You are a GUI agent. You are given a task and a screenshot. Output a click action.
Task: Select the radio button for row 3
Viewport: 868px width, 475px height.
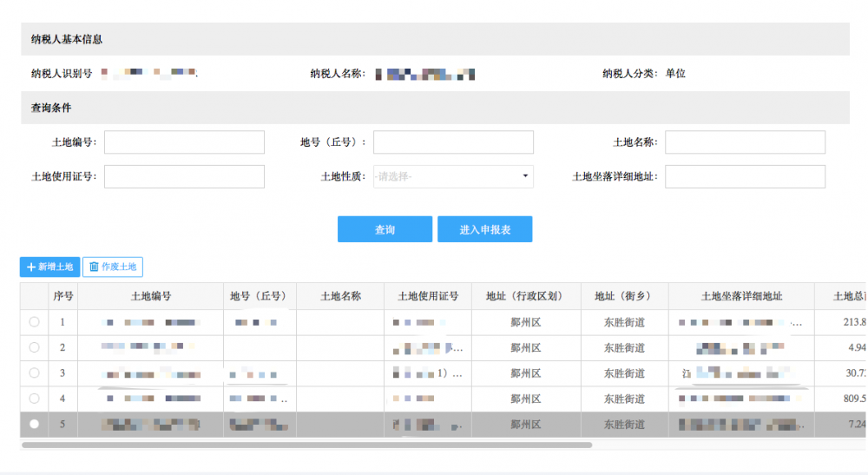pyautogui.click(x=35, y=373)
